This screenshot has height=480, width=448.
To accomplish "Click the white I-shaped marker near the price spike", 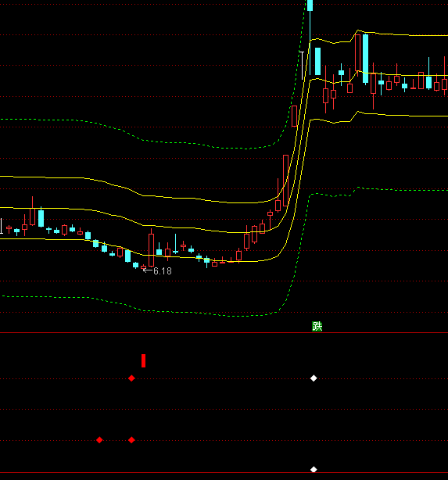I will (x=303, y=66).
